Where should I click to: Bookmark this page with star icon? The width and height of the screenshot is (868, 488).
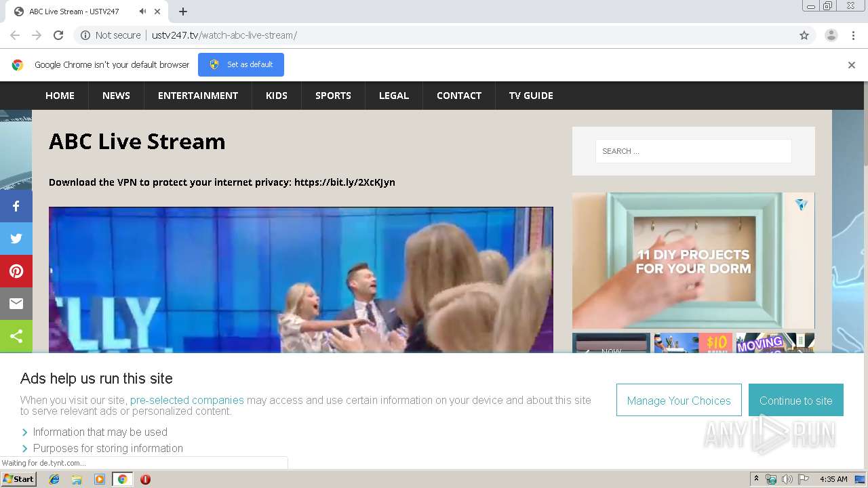tap(804, 35)
